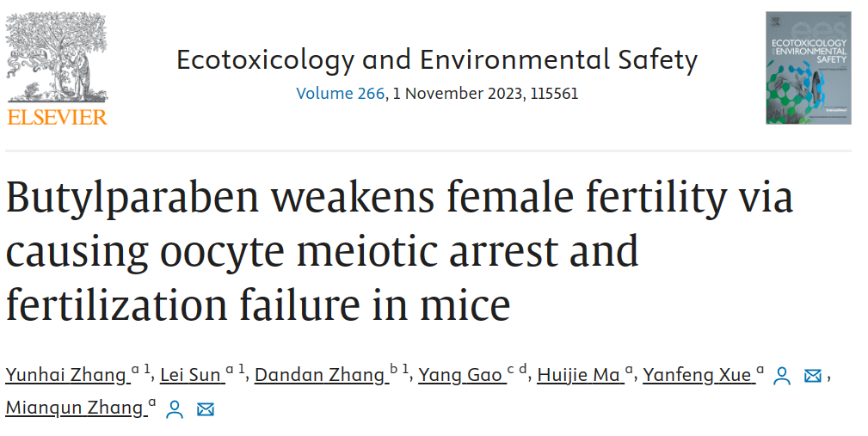The height and width of the screenshot is (436, 868).
Task: Click affiliation superscript b after Dandan Zhang
Action: [x=394, y=370]
